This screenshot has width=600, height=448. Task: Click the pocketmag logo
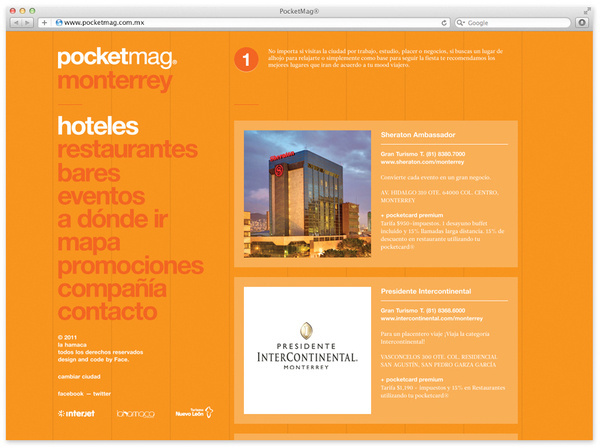click(117, 58)
